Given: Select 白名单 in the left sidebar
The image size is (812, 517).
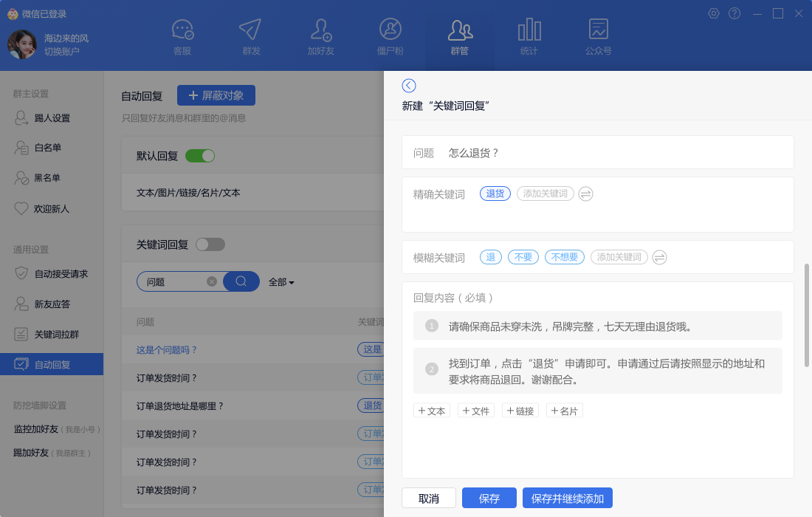Looking at the screenshot, I should [47, 148].
